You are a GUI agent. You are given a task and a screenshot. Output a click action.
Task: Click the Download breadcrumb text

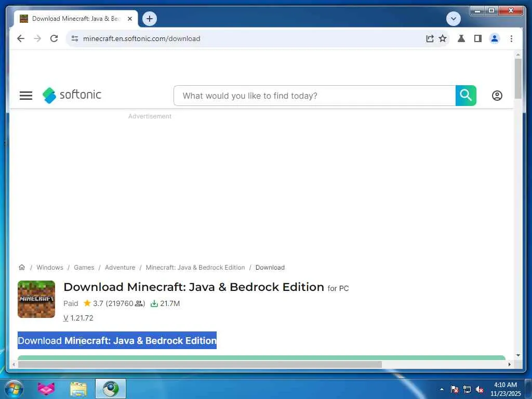270,268
